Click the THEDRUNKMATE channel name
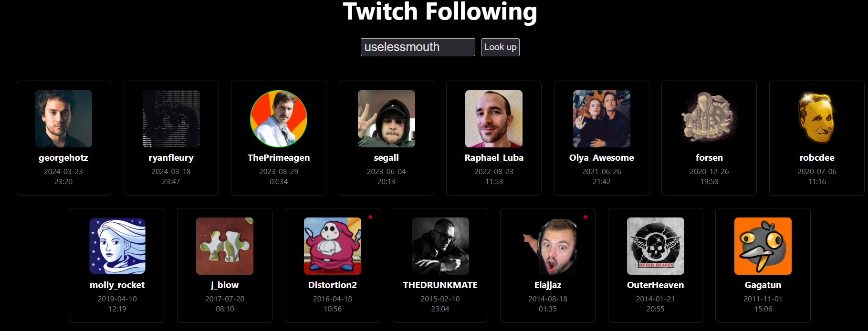This screenshot has height=331, width=868. 440,285
